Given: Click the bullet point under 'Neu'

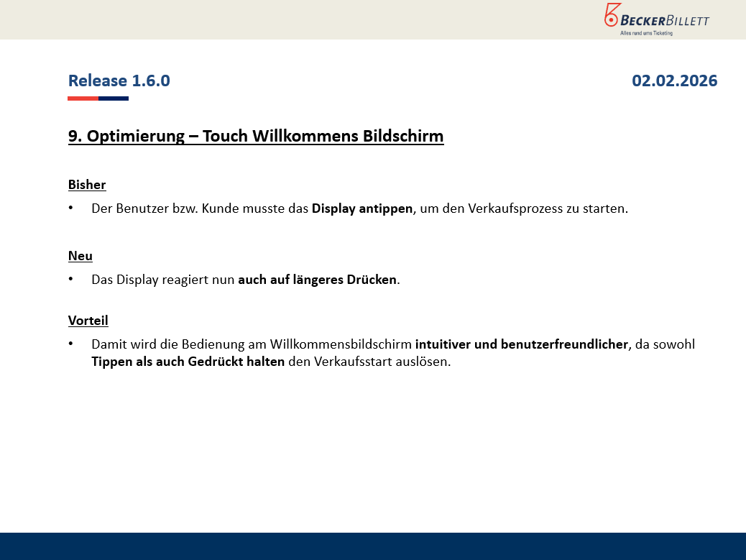Looking at the screenshot, I should point(71,280).
